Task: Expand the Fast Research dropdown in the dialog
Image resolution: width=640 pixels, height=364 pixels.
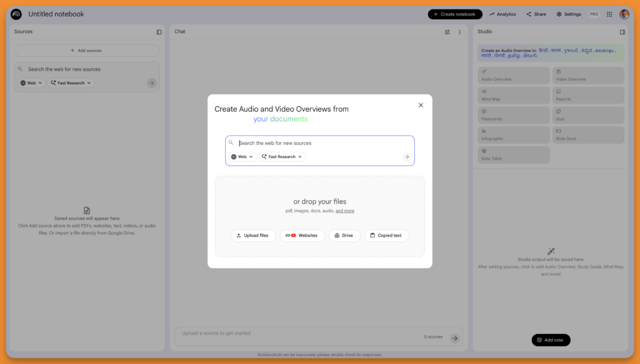Action: (282, 157)
